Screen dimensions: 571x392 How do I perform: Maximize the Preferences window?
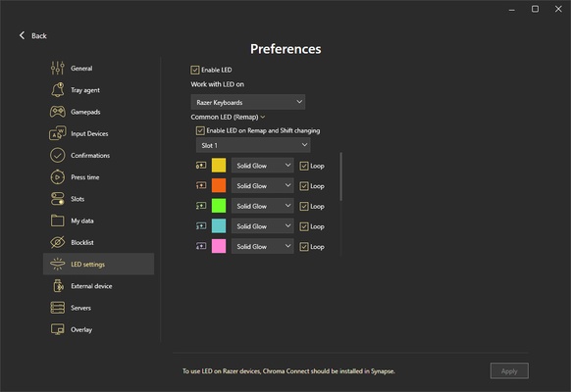pos(535,9)
